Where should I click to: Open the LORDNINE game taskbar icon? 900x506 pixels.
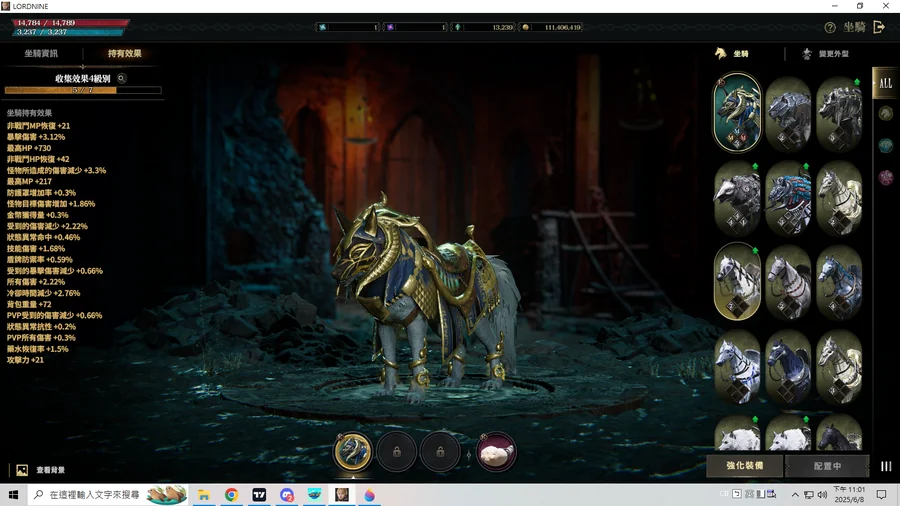342,495
